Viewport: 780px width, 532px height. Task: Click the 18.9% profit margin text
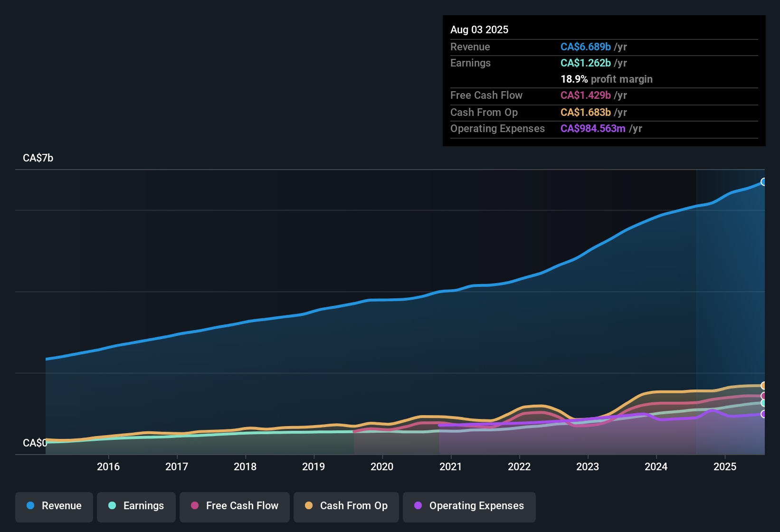607,79
